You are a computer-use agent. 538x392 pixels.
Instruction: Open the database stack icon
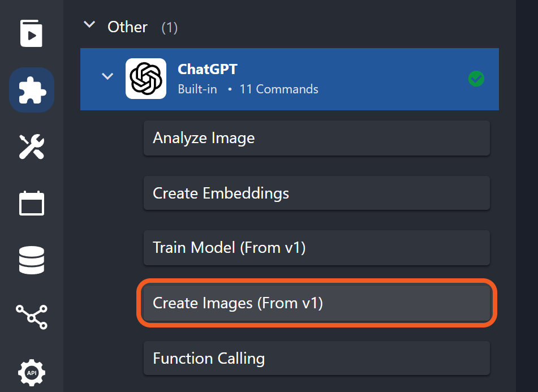pyautogui.click(x=32, y=260)
